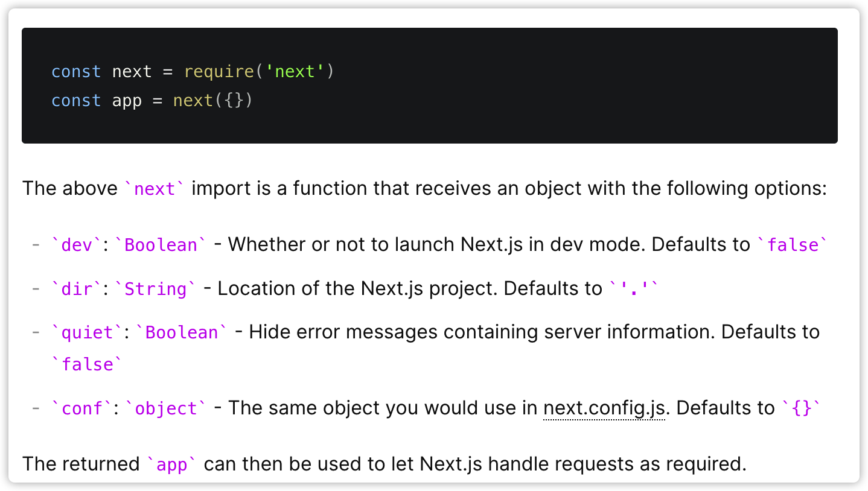Click the 'const app' code line

pos(152,100)
